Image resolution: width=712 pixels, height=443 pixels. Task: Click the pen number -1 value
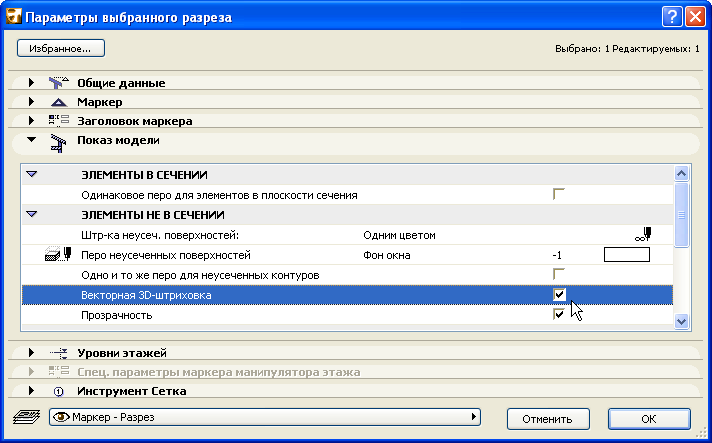(557, 255)
